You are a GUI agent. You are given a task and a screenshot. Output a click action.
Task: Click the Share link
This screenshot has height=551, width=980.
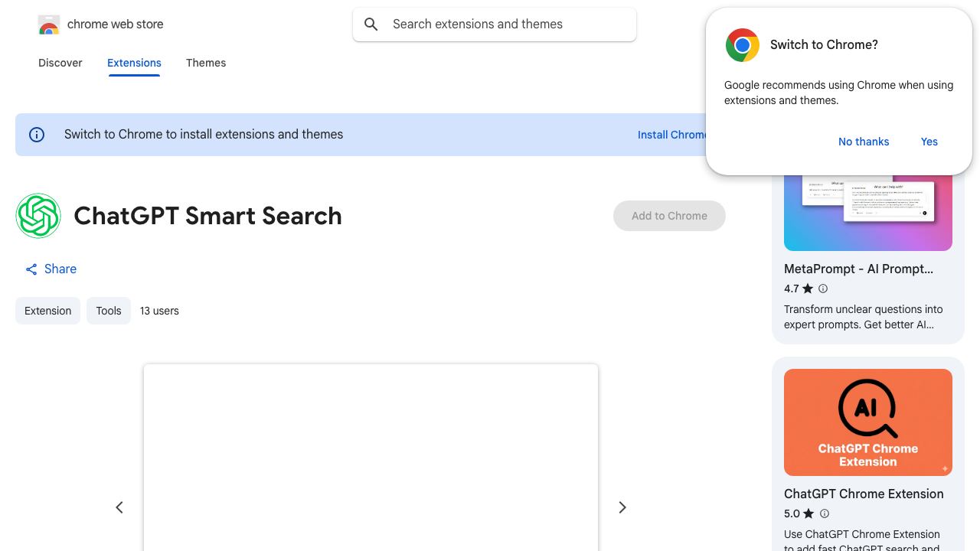coord(51,269)
